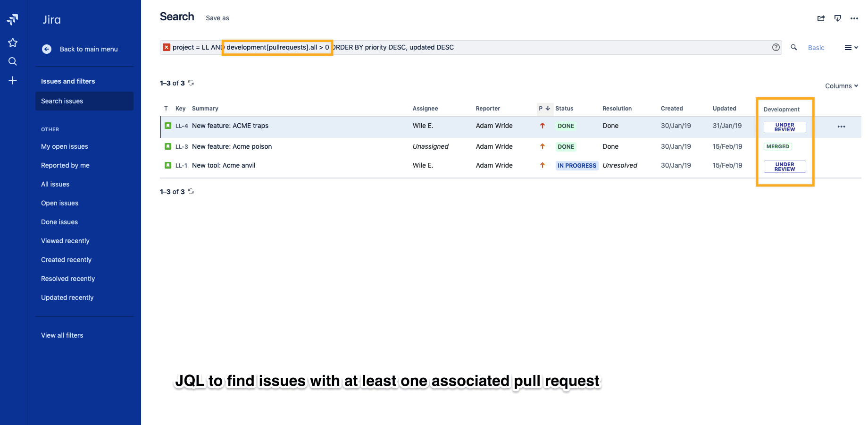The width and height of the screenshot is (868, 425).
Task: Open Updated recently filter
Action: pos(67,297)
